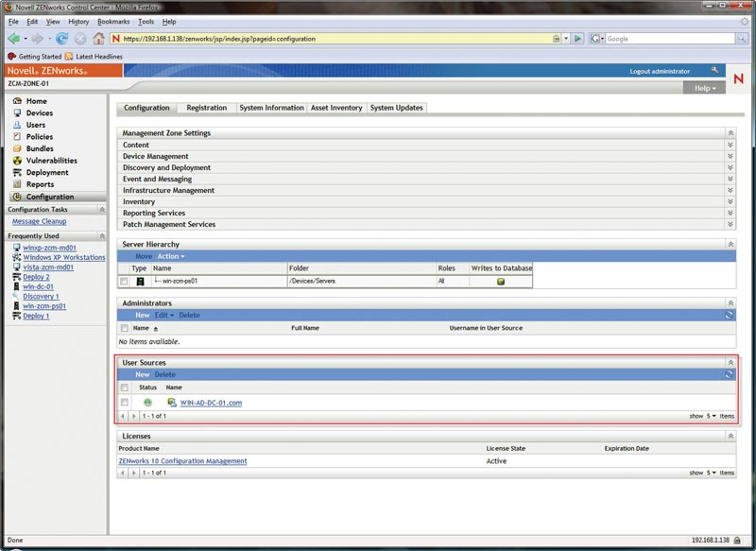Click the Latest Headlines feed icon
The image size is (756, 551).
click(x=69, y=57)
